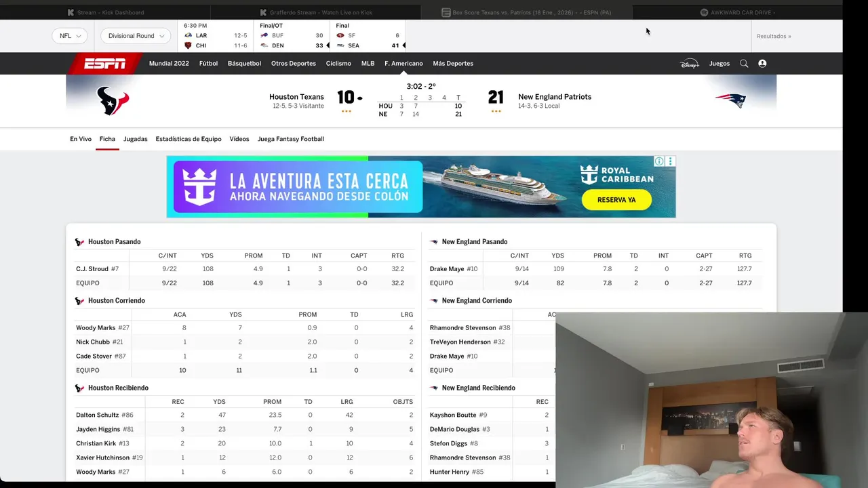Open the En Vivo tab
The height and width of the screenshot is (488, 868).
click(x=81, y=139)
